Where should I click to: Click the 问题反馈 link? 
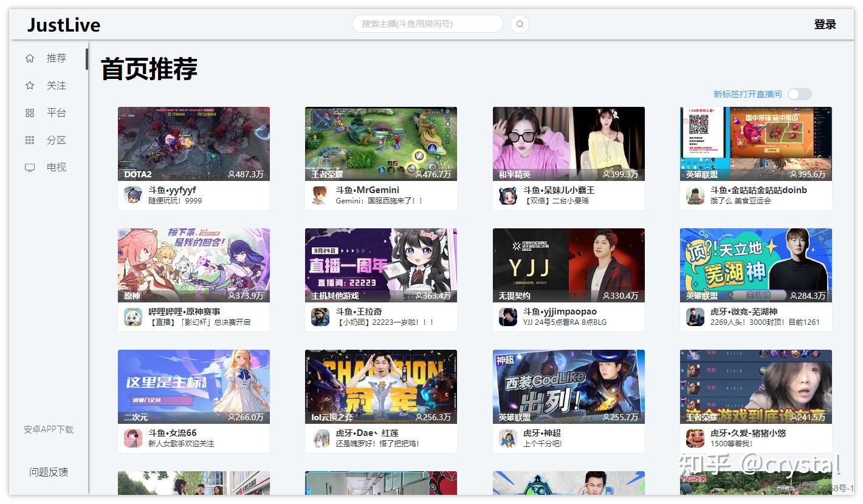click(49, 472)
